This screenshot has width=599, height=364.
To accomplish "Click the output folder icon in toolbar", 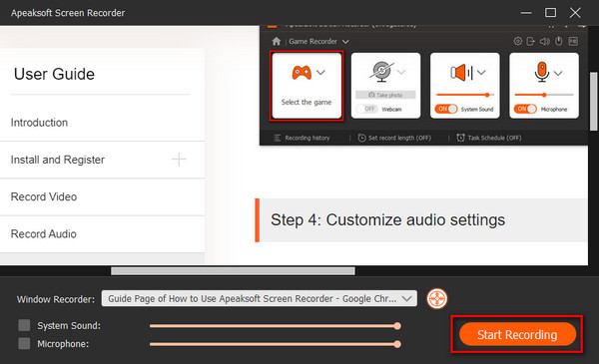I will [531, 41].
